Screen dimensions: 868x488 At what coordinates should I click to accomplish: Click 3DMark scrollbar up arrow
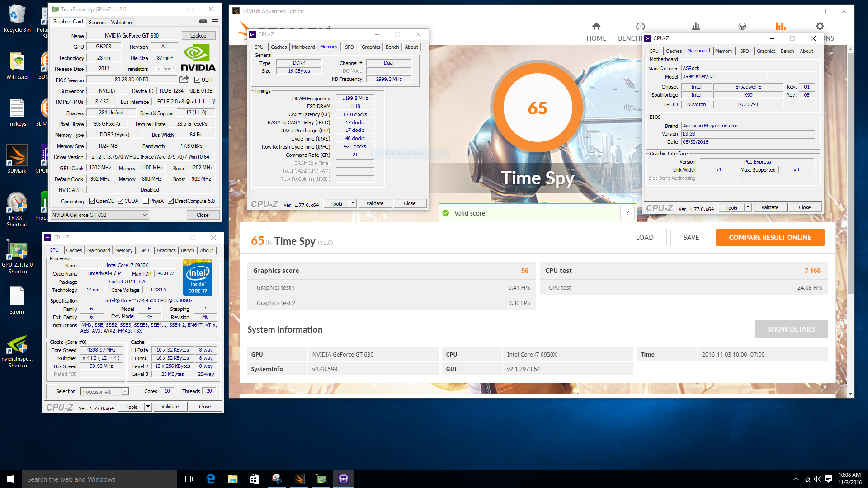pos(850,49)
